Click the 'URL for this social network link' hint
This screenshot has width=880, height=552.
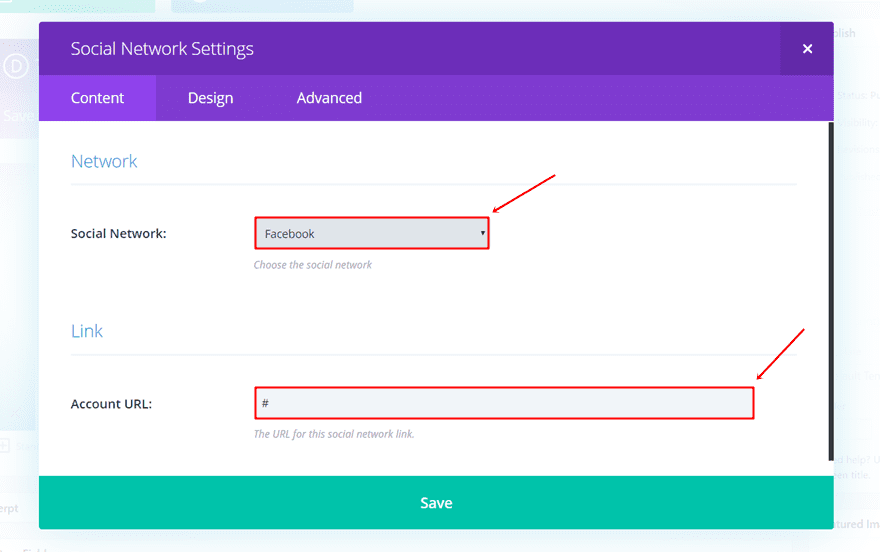tap(334, 434)
